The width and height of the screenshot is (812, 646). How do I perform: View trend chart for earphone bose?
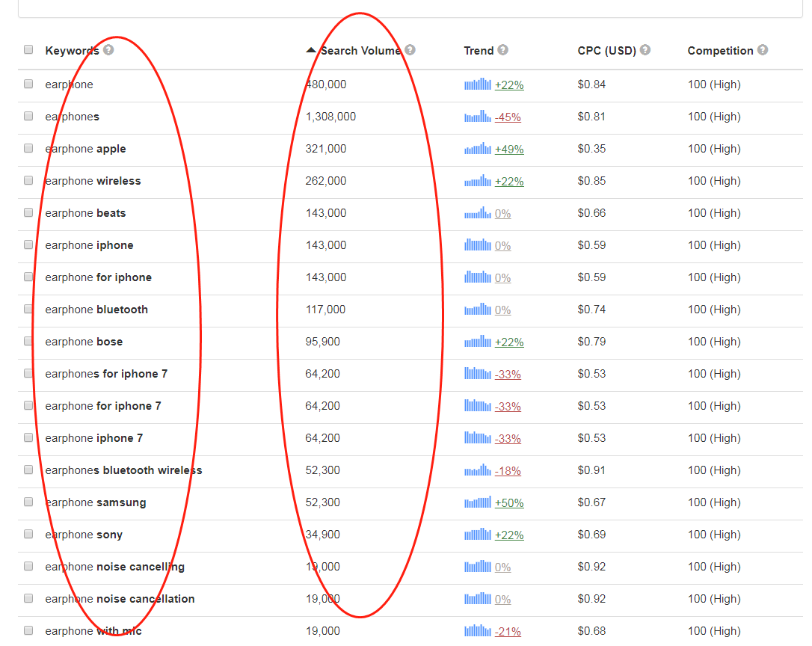478,341
